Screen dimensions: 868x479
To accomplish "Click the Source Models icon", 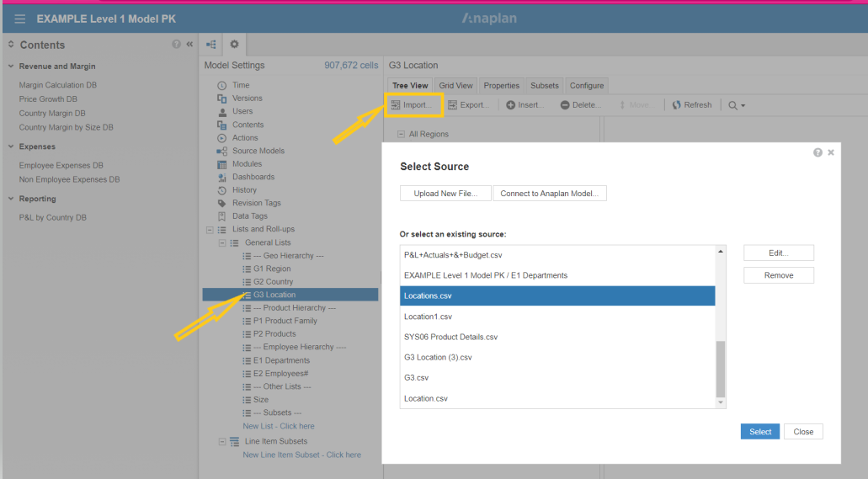I will coord(222,152).
